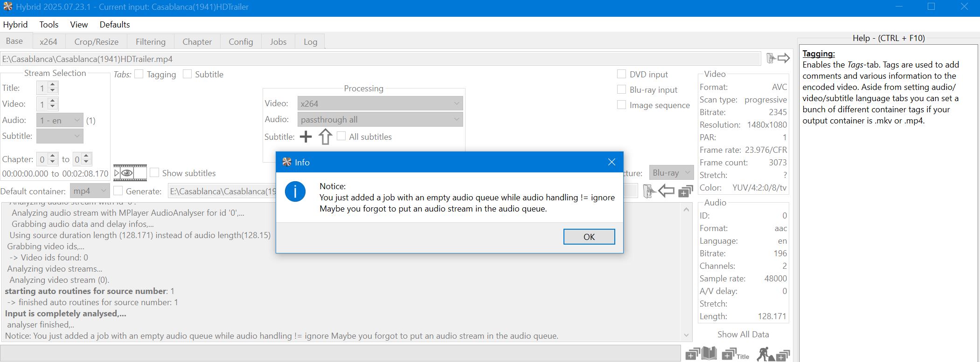Toggle the Show subtitles checkbox
This screenshot has height=362, width=980.
(154, 173)
